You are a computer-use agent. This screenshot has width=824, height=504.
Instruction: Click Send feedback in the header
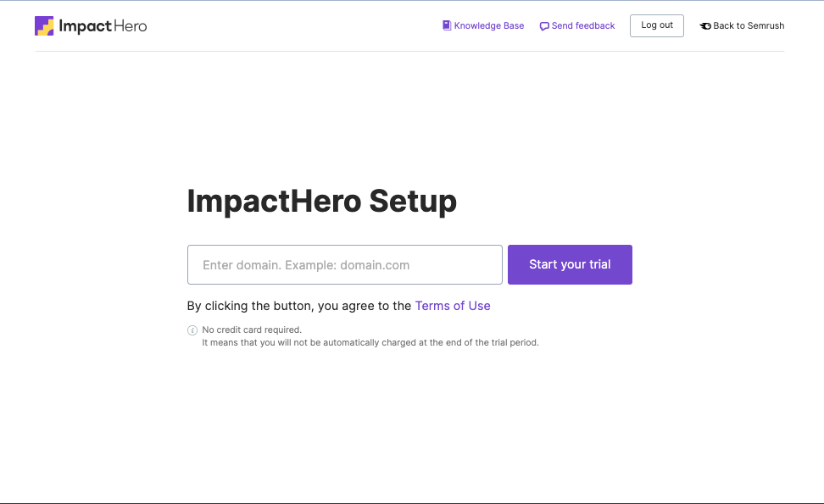pos(582,25)
